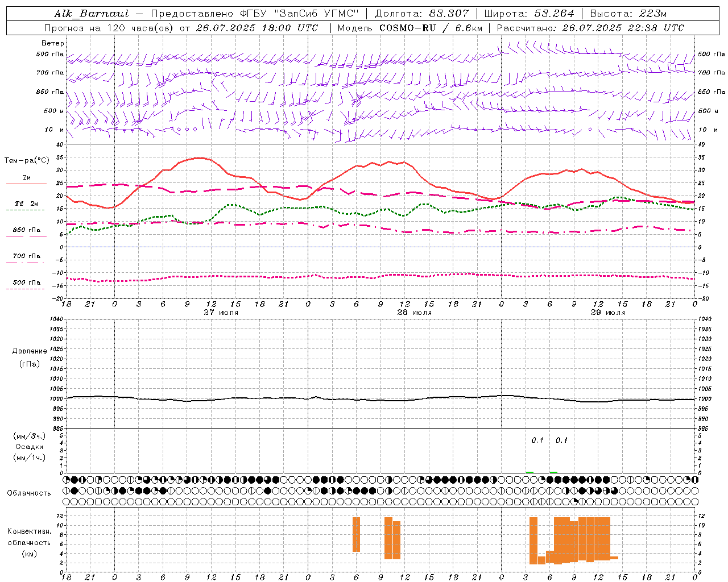Click the "28 июля" date label
The width and height of the screenshot is (728, 582).
(414, 312)
